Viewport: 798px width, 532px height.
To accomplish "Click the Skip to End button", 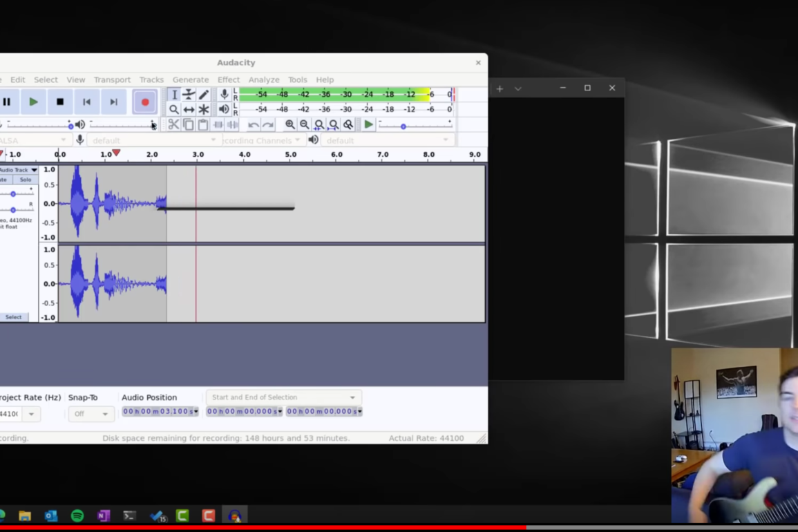I will pyautogui.click(x=113, y=102).
